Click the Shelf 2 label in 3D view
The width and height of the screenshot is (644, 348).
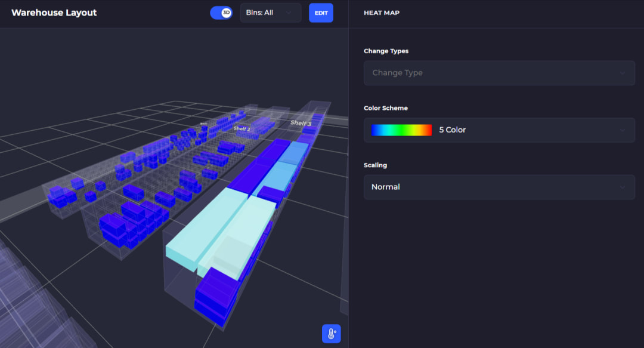coord(242,129)
